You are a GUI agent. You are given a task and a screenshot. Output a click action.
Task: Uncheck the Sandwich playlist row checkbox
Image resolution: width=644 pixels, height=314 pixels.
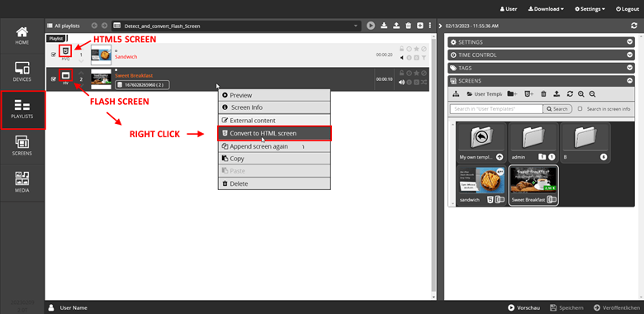click(54, 55)
